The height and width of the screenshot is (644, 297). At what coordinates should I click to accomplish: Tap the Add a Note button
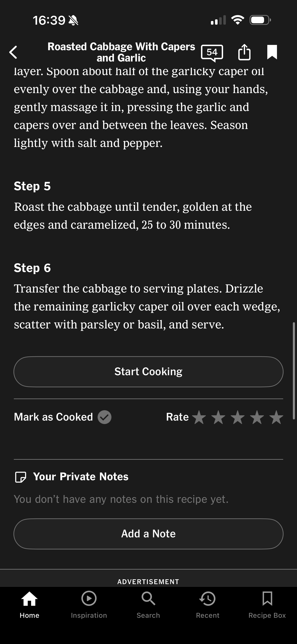148,534
